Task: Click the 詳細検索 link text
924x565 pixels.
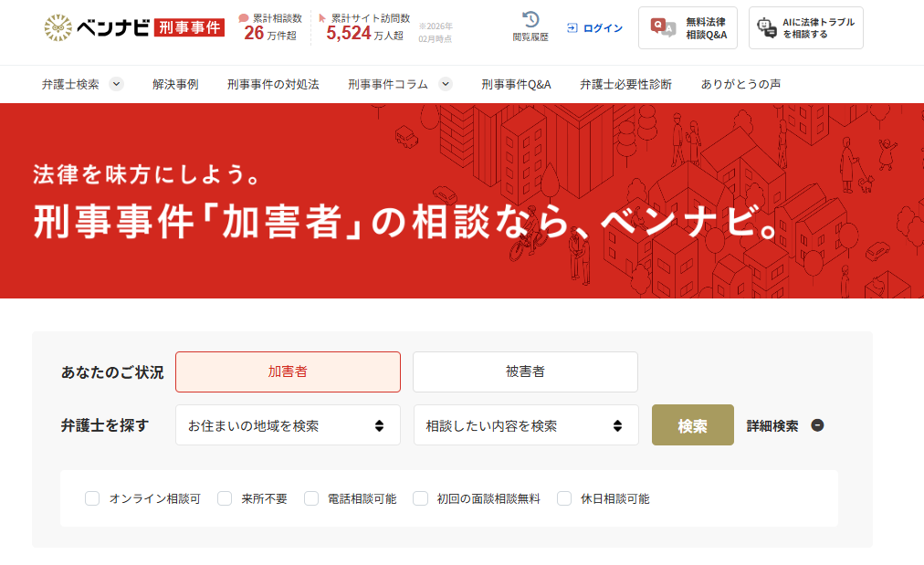Action: click(772, 425)
